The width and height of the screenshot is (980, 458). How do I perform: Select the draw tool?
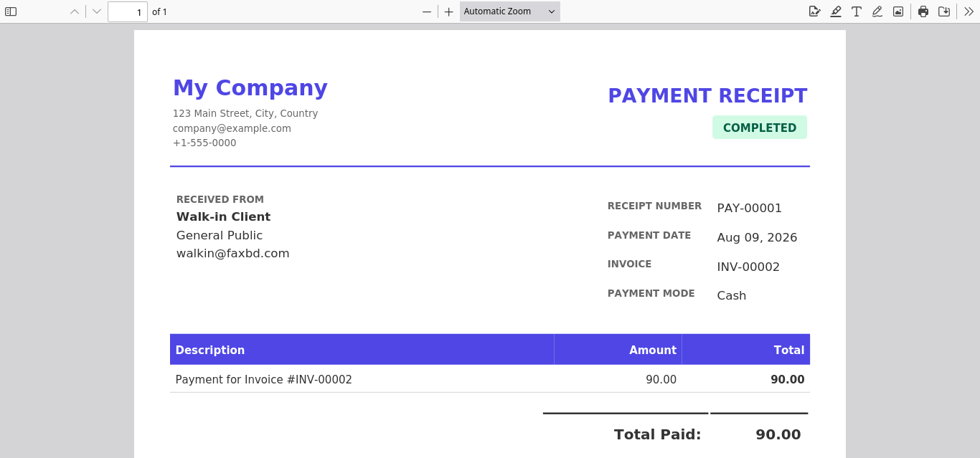pyautogui.click(x=877, y=11)
